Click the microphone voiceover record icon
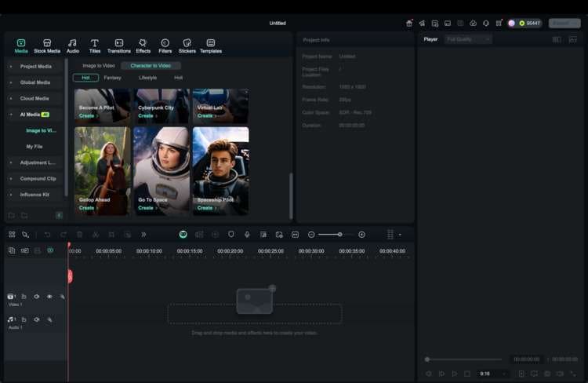Screen dimensions: 588x383 [247, 234]
